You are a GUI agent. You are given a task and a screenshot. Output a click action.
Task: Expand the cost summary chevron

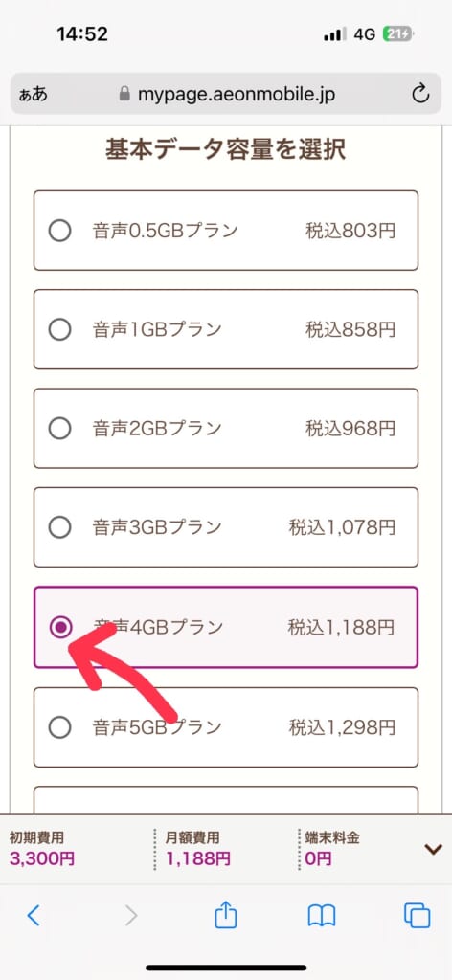pyautogui.click(x=433, y=849)
